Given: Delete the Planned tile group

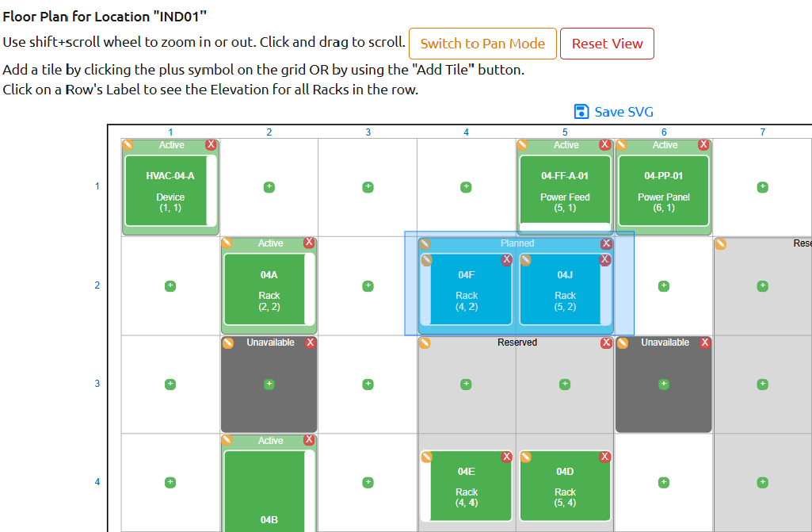Looking at the screenshot, I should pos(606,243).
